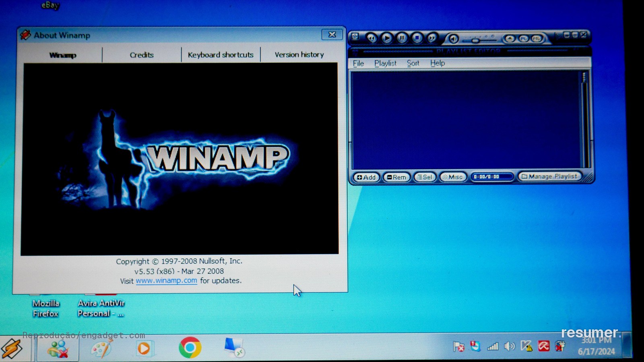Screen dimensions: 644x362
Task: Click the warning shield tray icon
Action: (x=526, y=346)
